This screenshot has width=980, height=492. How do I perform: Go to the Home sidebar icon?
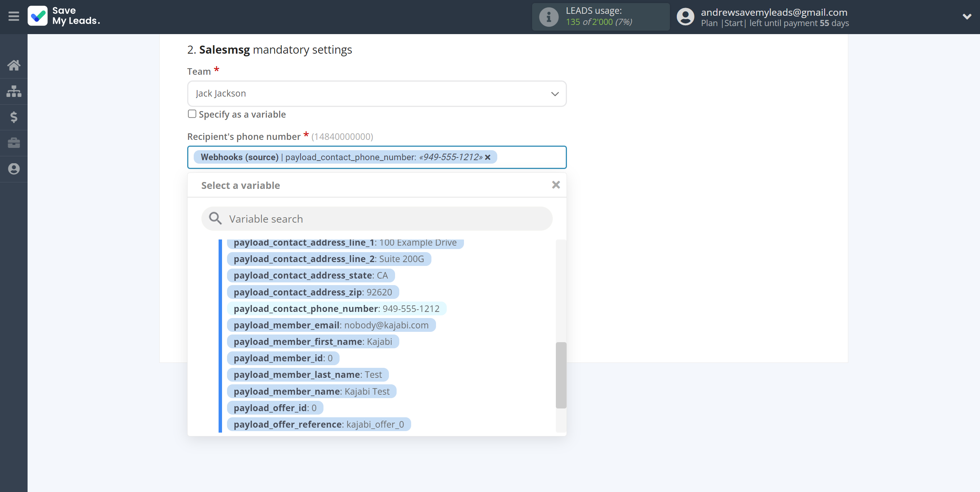(x=14, y=65)
